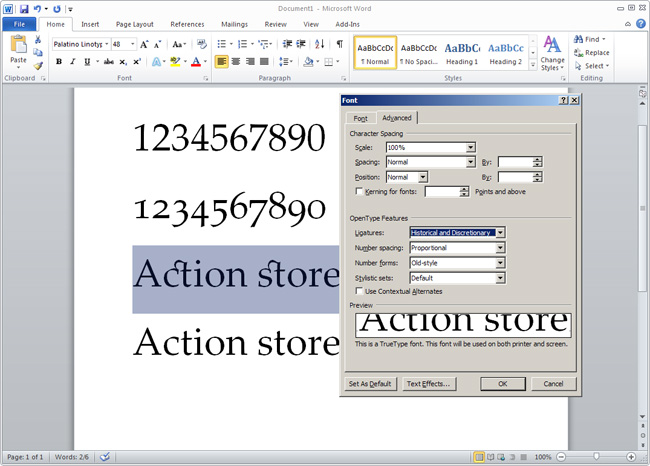Switch to Print Layout view
Screen dimensions: 650x466
click(x=479, y=457)
